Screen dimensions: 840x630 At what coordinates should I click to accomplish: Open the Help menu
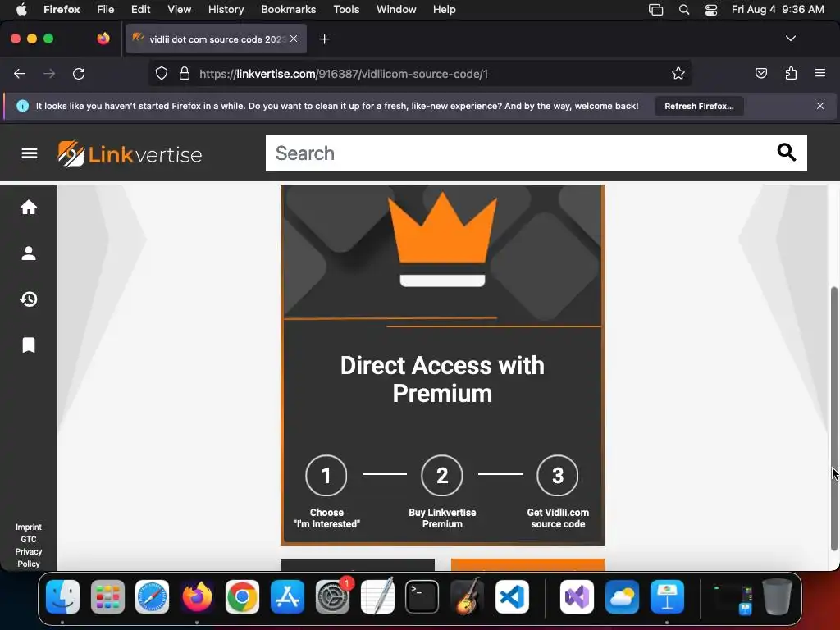click(x=444, y=10)
